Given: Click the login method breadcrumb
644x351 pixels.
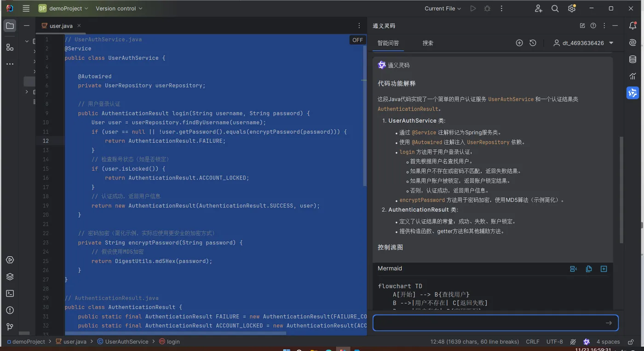Looking at the screenshot, I should click(x=169, y=342).
